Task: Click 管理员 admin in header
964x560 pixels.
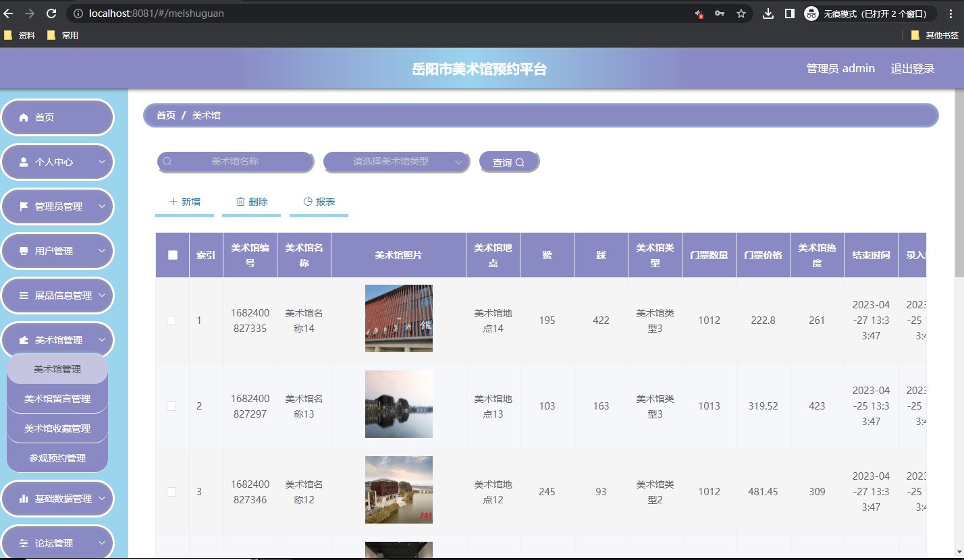Action: (x=840, y=68)
